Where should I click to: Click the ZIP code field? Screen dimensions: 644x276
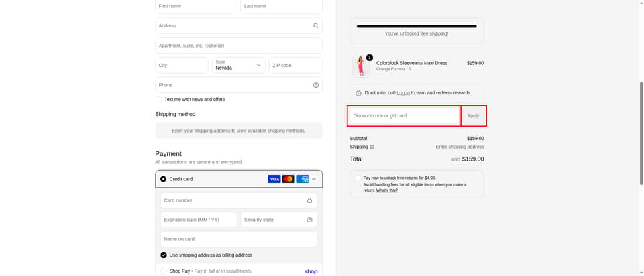coord(296,65)
